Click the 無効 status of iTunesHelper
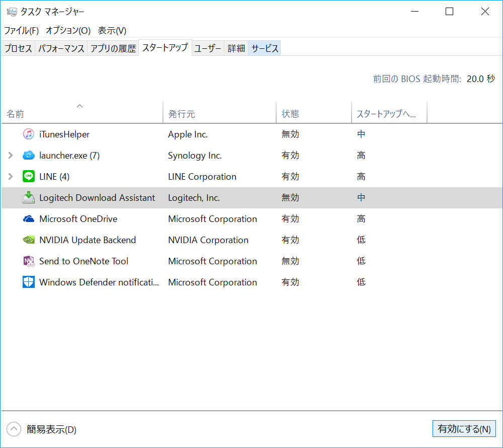Screen dimensions: 503x448 (290, 134)
